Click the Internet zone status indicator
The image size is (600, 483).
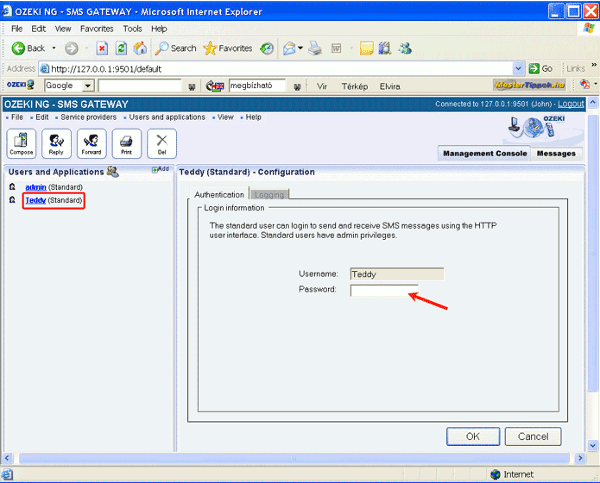coord(512,475)
